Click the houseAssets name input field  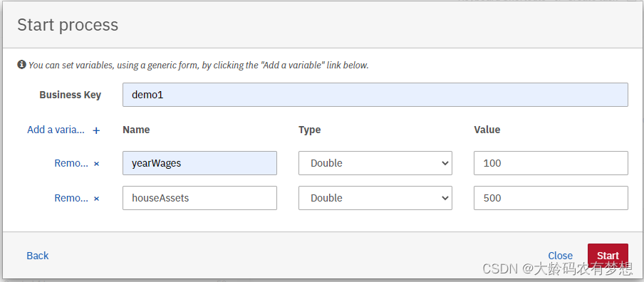click(x=199, y=198)
